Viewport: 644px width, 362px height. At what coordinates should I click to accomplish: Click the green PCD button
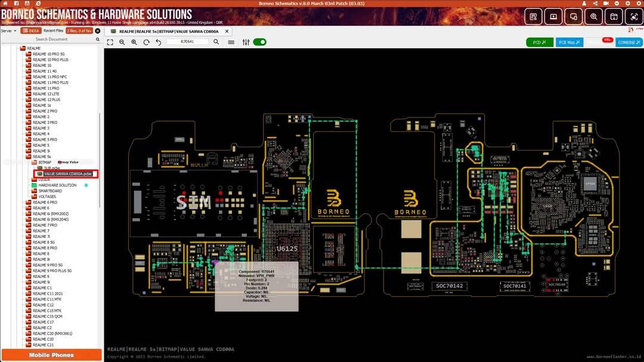tap(540, 42)
